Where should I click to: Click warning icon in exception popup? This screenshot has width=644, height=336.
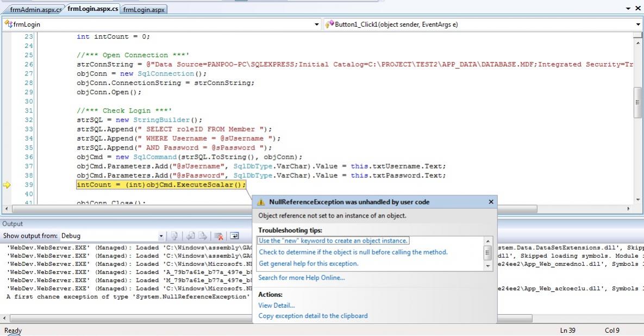(261, 202)
